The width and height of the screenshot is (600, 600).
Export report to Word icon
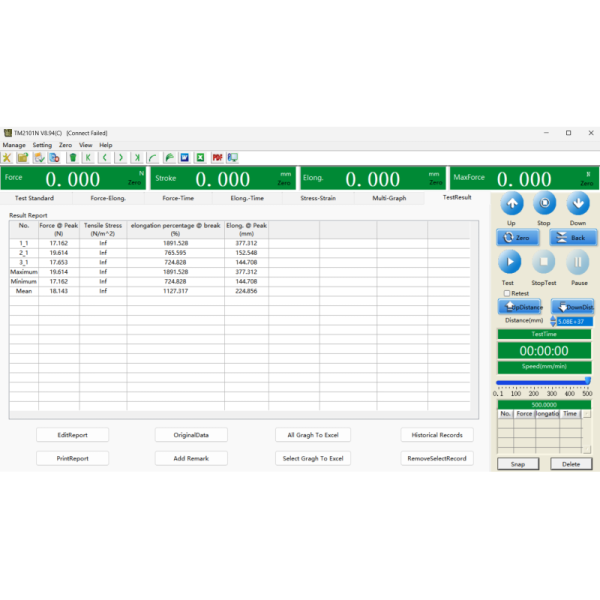[x=185, y=158]
